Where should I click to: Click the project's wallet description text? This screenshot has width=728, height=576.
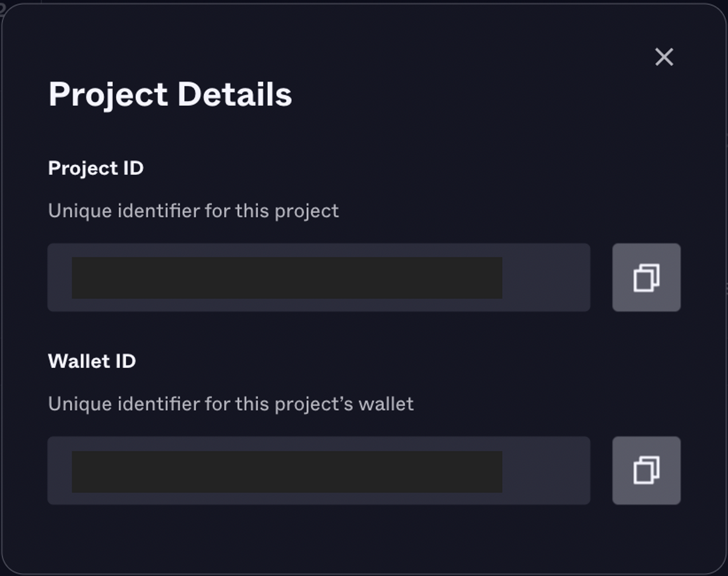231,404
